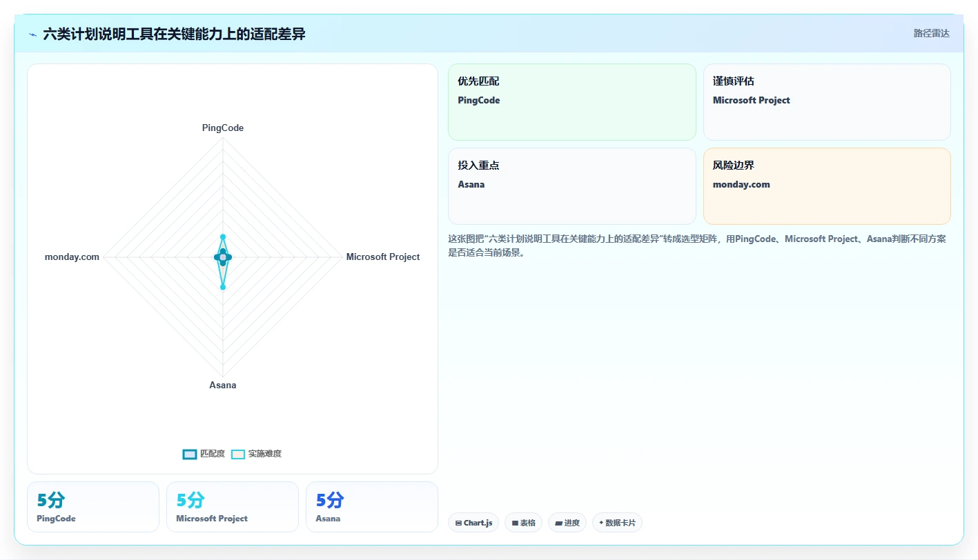This screenshot has height=560, width=978.
Task: Click the Chart.js tag chip
Action: pos(473,523)
